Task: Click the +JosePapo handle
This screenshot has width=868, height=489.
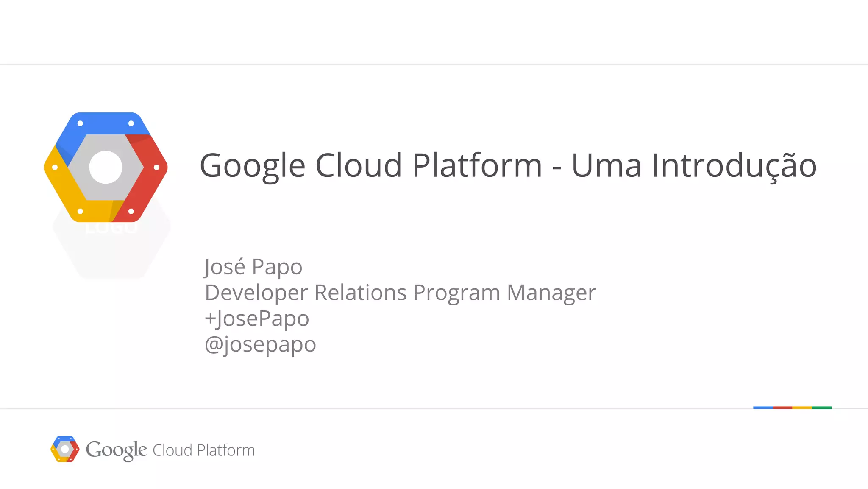Action: point(257,319)
